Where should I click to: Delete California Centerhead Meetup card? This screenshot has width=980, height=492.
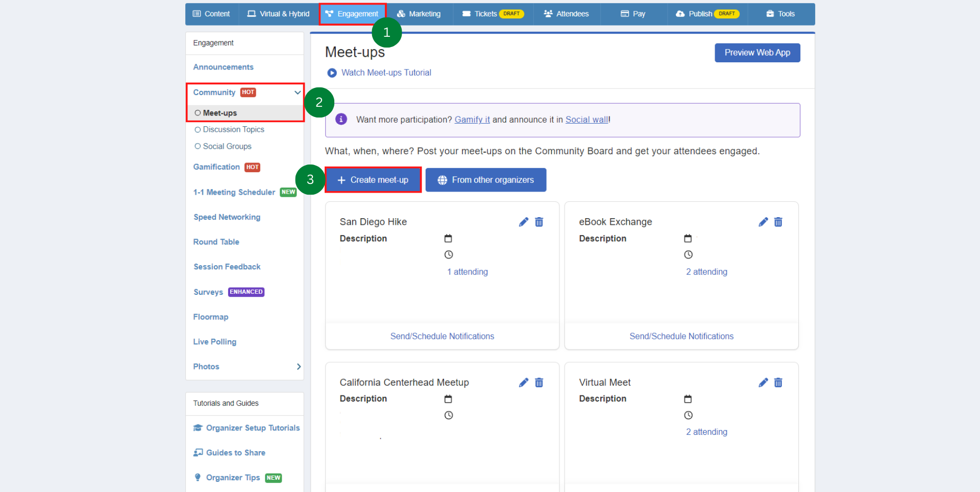(539, 383)
